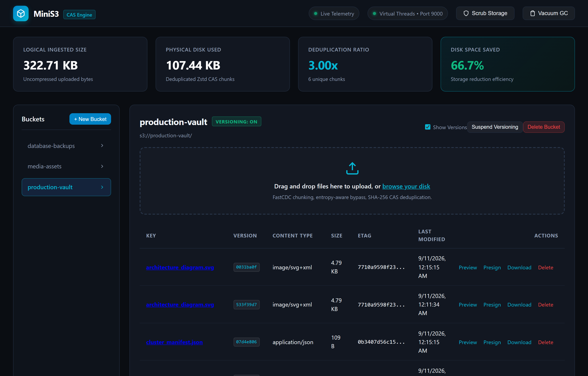This screenshot has width=588, height=376.
Task: Click the Live Telemetry status pill
Action: click(334, 13)
